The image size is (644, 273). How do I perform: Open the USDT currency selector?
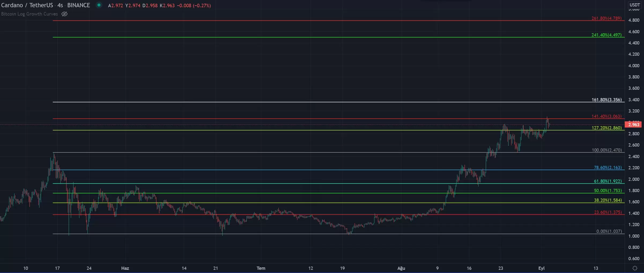pyautogui.click(x=635, y=5)
